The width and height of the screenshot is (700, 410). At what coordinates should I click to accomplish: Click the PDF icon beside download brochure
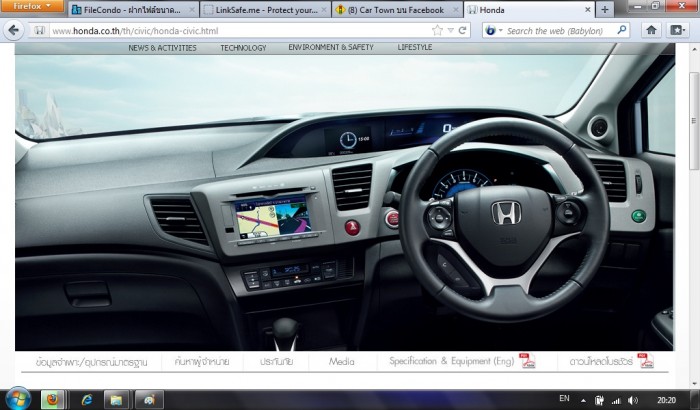(646, 360)
